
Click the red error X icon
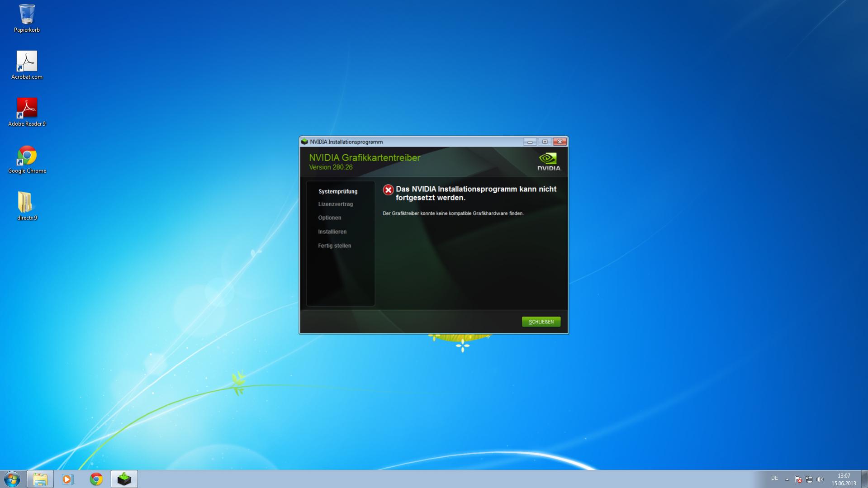click(x=388, y=190)
